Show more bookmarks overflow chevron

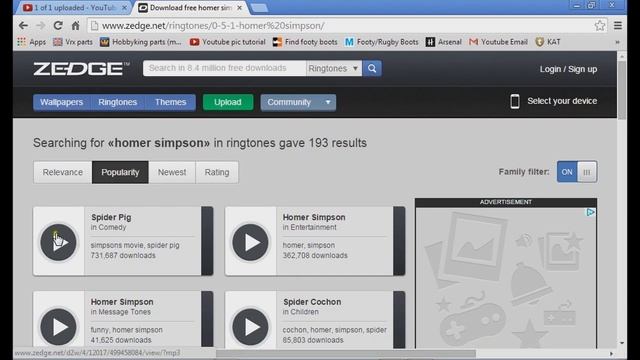click(617, 42)
